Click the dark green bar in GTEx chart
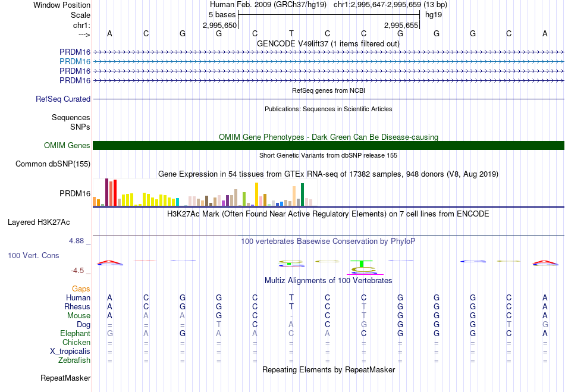This screenshot has width=565, height=392. (302, 195)
